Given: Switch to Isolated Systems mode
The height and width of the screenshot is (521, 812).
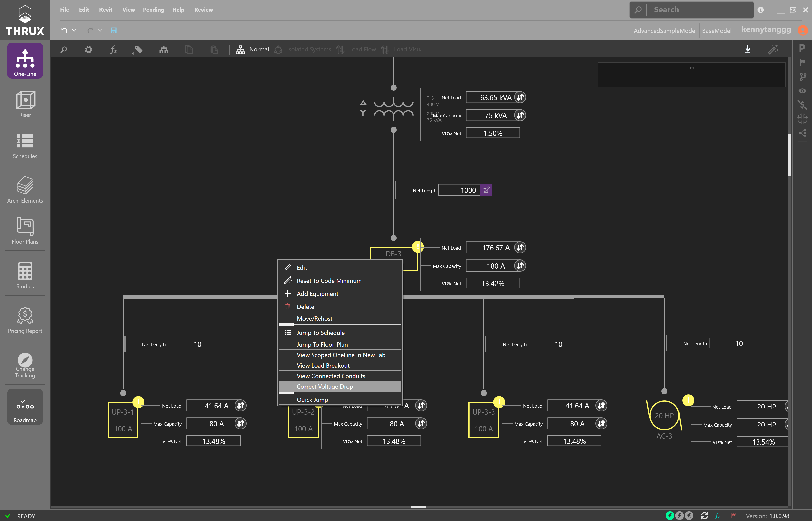Looking at the screenshot, I should (x=302, y=49).
